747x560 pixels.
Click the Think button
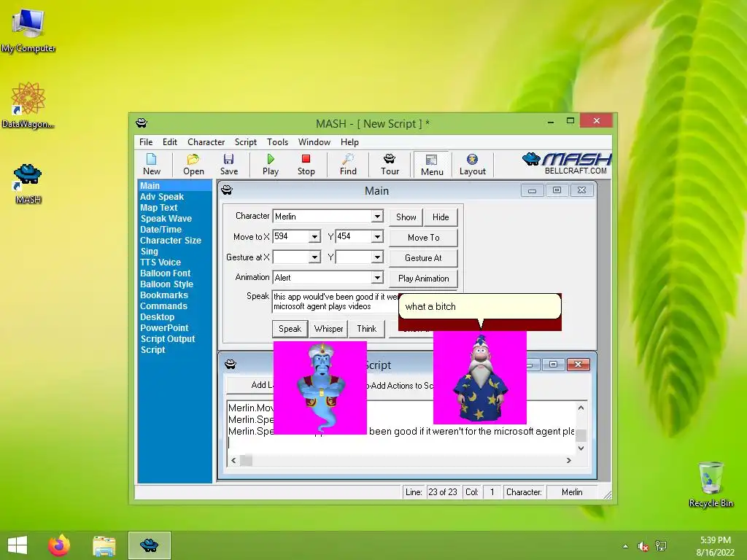pyautogui.click(x=366, y=329)
